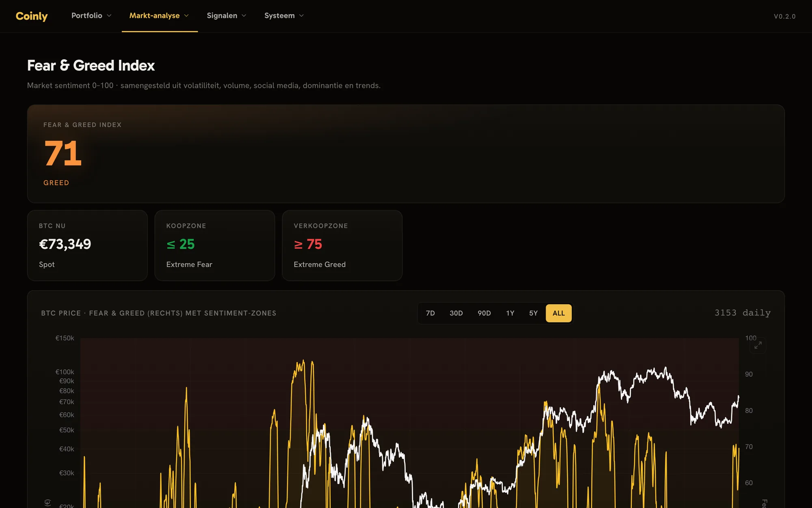Select the 1Y time range
The width and height of the screenshot is (812, 508).
(510, 313)
